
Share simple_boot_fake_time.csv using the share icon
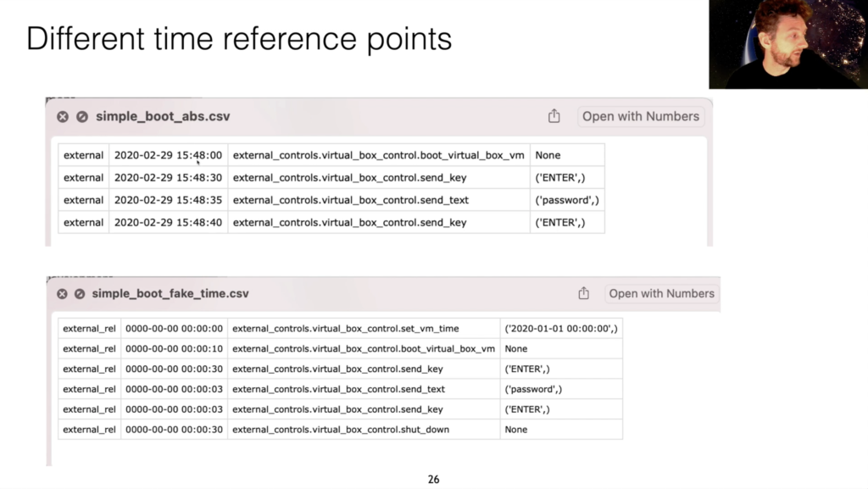583,293
